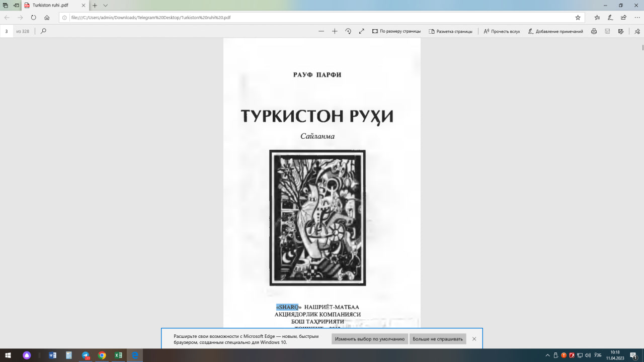Print the PDF document
The image size is (644, 362).
pyautogui.click(x=594, y=31)
